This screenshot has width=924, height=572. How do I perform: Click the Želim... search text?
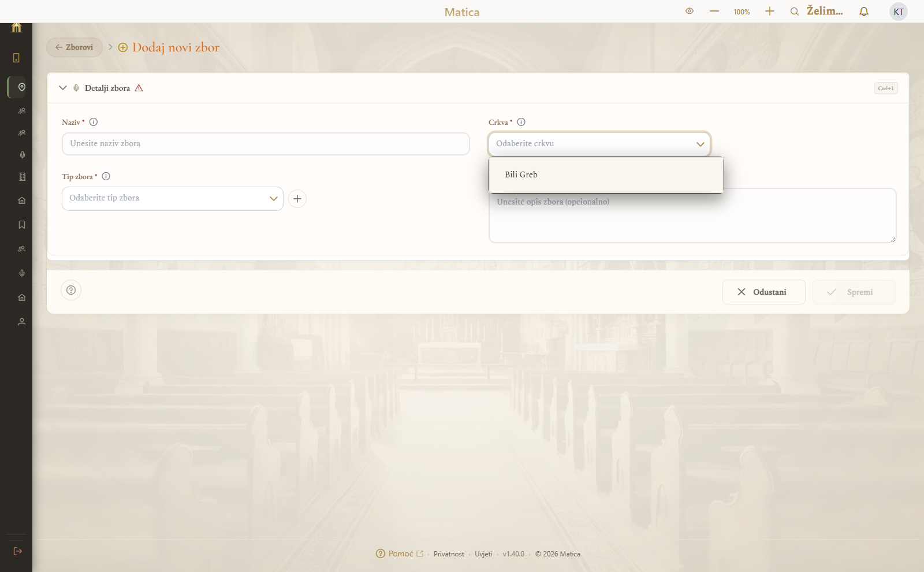click(825, 11)
